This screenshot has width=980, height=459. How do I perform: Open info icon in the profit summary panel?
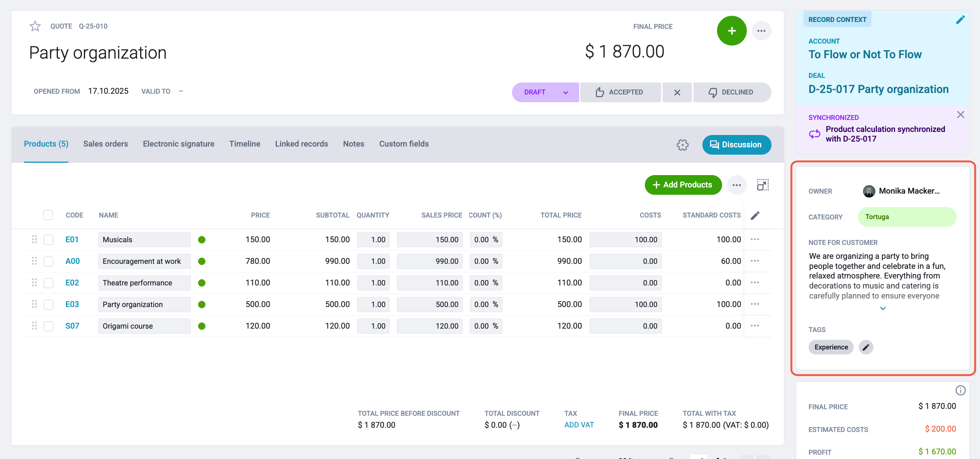coord(960,390)
